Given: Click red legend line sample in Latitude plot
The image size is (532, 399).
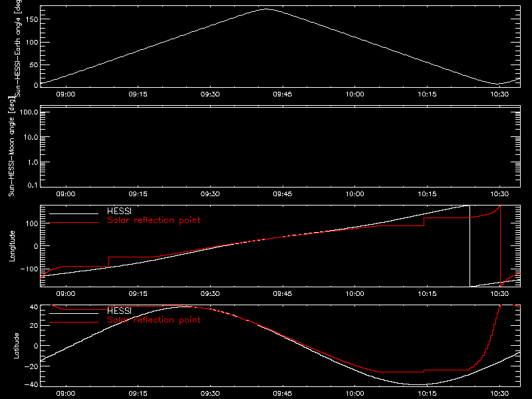Looking at the screenshot, I should pyautogui.click(x=74, y=323).
